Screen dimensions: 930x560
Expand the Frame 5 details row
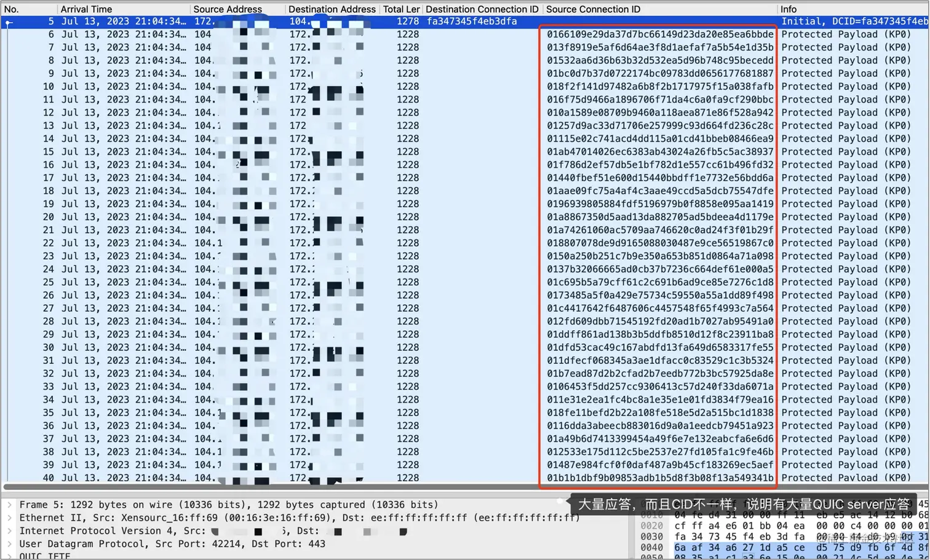(9, 505)
